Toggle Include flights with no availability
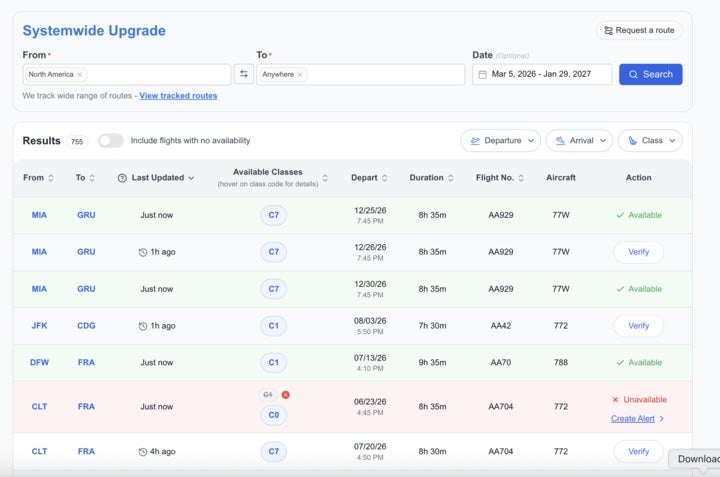Image resolution: width=720 pixels, height=477 pixels. point(110,141)
